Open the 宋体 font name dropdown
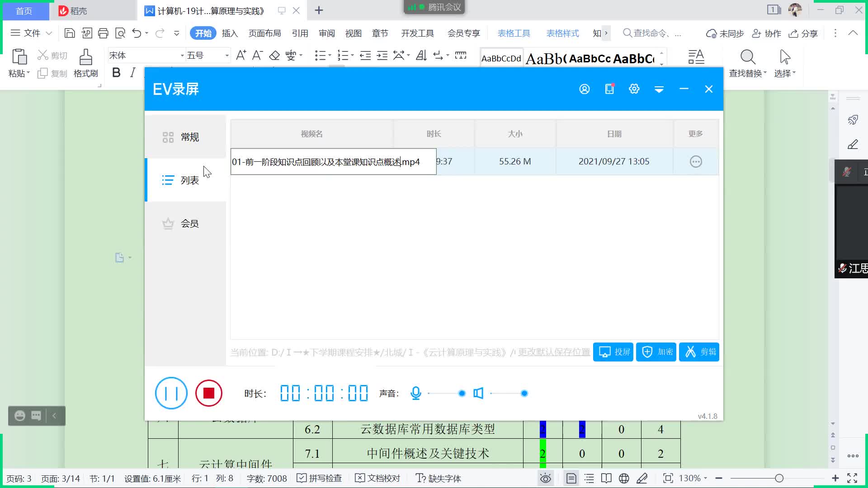868x488 pixels. 182,56
